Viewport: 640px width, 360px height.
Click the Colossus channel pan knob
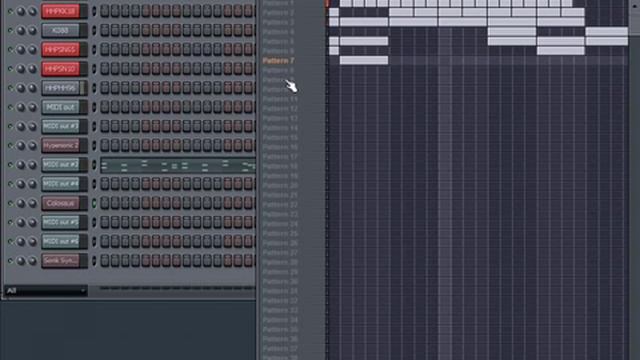click(x=21, y=203)
